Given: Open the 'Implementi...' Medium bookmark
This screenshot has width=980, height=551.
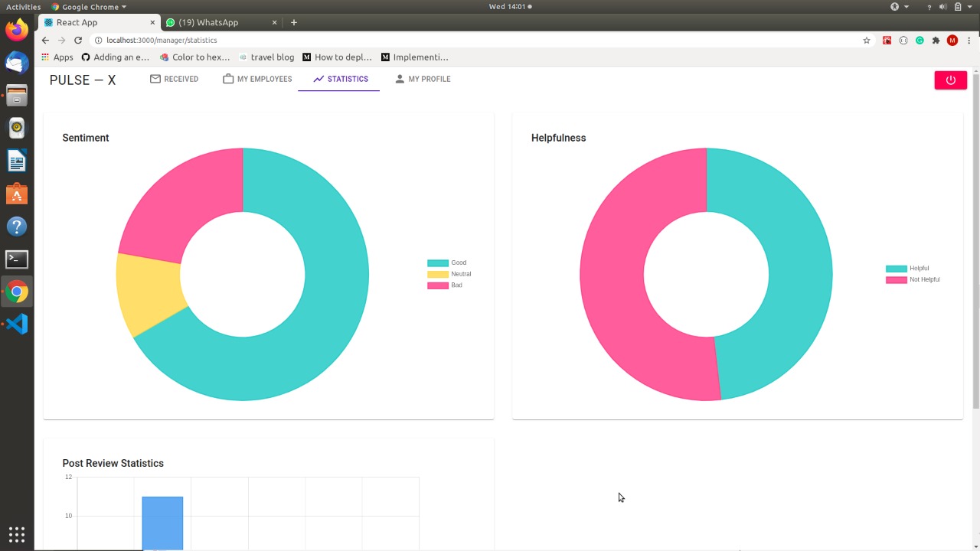Looking at the screenshot, I should (414, 57).
